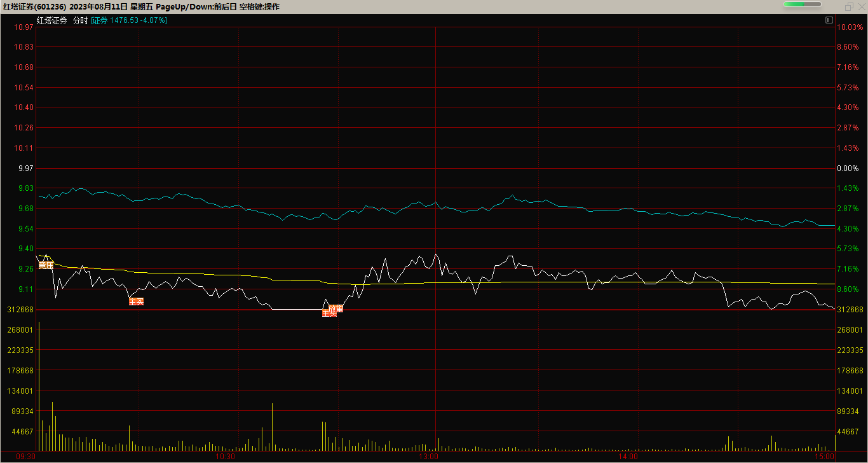Click the PageUp/Down:前后日 hint text

(x=195, y=6)
